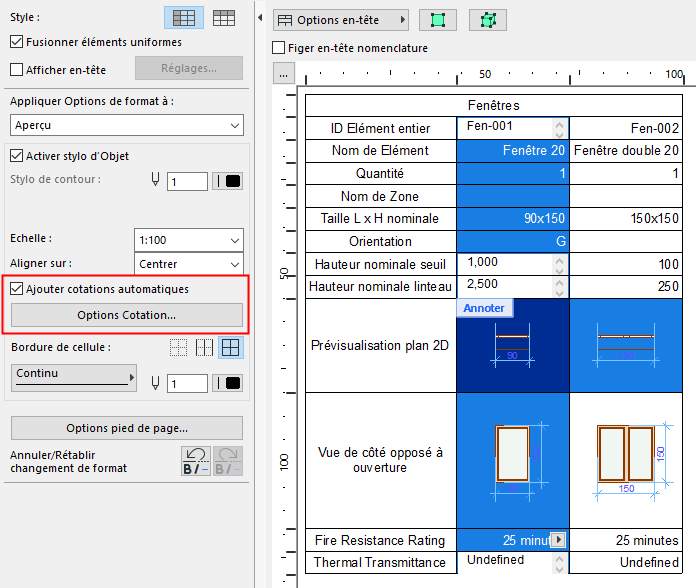
Task: Select vertical cell border option
Action: [x=204, y=347]
